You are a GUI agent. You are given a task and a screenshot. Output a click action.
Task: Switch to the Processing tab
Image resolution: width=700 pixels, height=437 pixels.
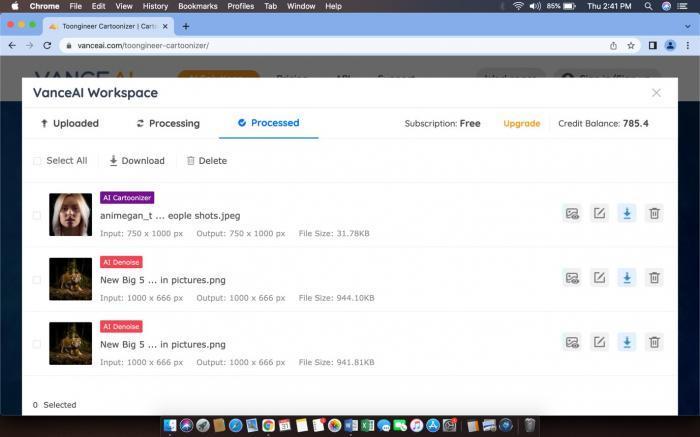click(168, 123)
